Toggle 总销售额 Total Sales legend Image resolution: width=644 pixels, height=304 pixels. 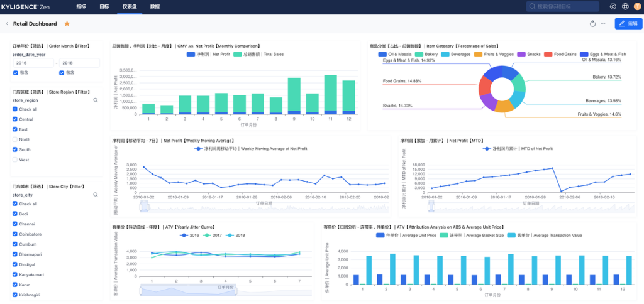coord(258,54)
